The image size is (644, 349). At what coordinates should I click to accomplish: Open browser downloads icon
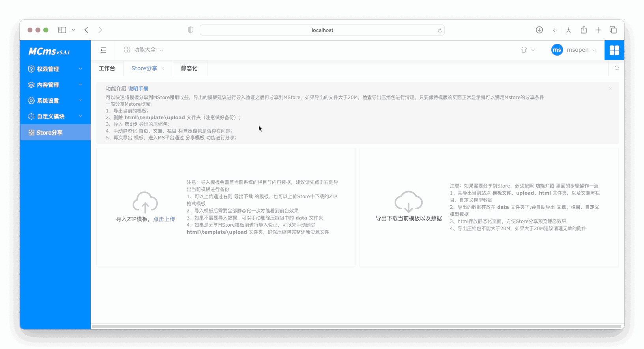point(539,30)
